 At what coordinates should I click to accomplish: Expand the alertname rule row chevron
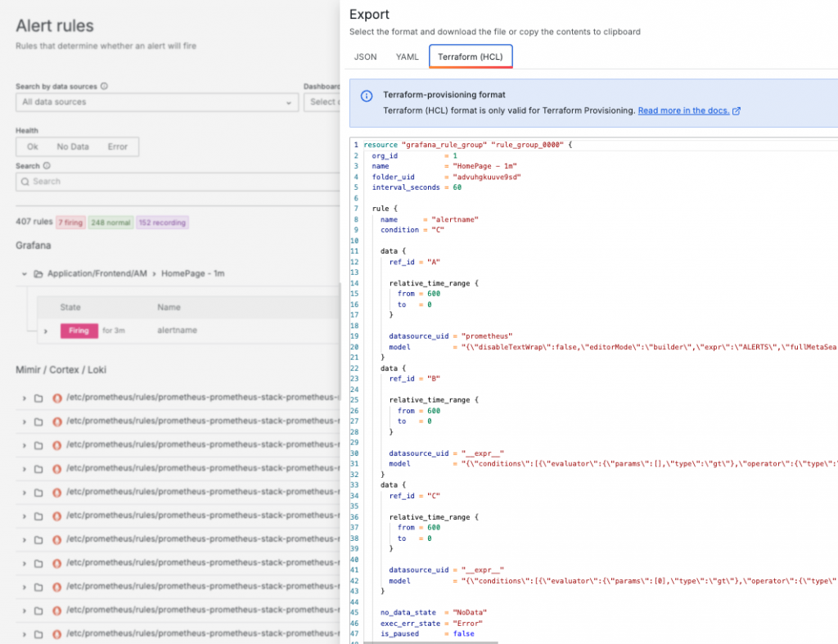coord(46,331)
